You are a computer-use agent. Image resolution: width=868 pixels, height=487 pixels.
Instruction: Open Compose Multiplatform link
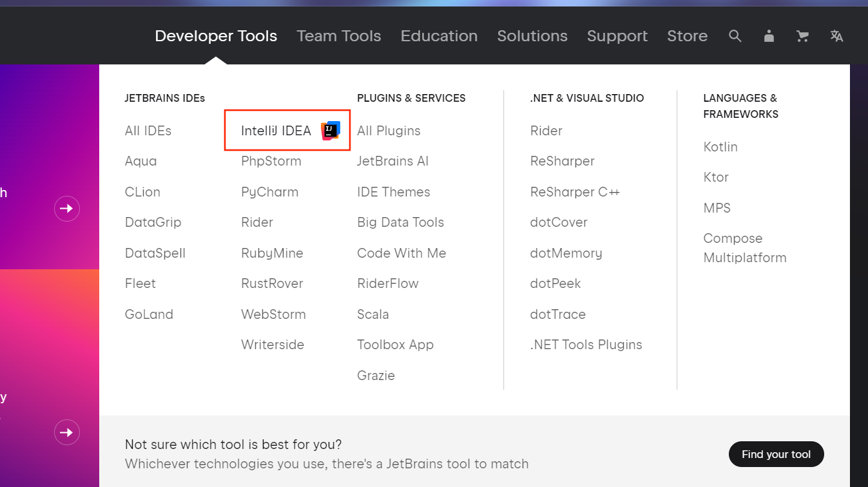click(x=745, y=248)
